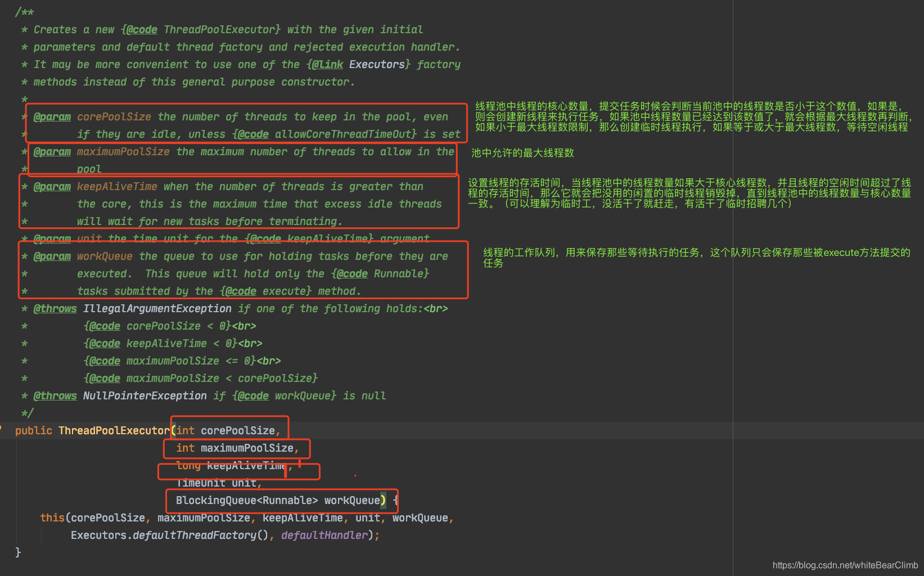Click workQueue argument in the this() call

pyautogui.click(x=420, y=517)
